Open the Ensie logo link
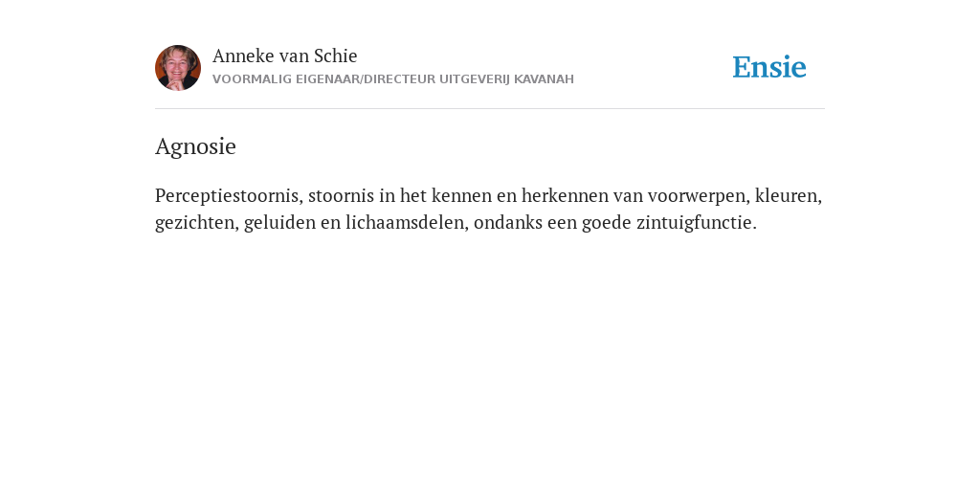980x490 pixels. [x=768, y=67]
